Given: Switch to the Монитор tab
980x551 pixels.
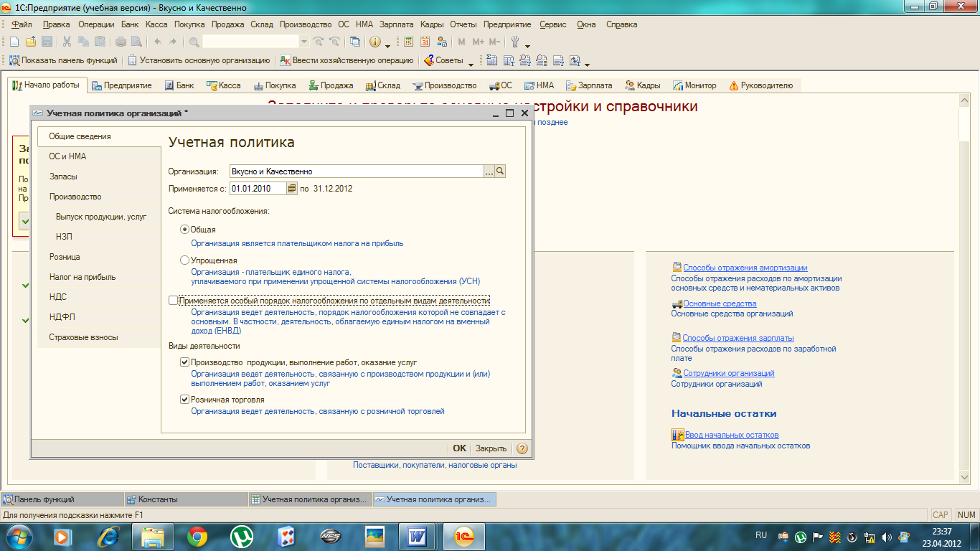Looking at the screenshot, I should (x=694, y=85).
